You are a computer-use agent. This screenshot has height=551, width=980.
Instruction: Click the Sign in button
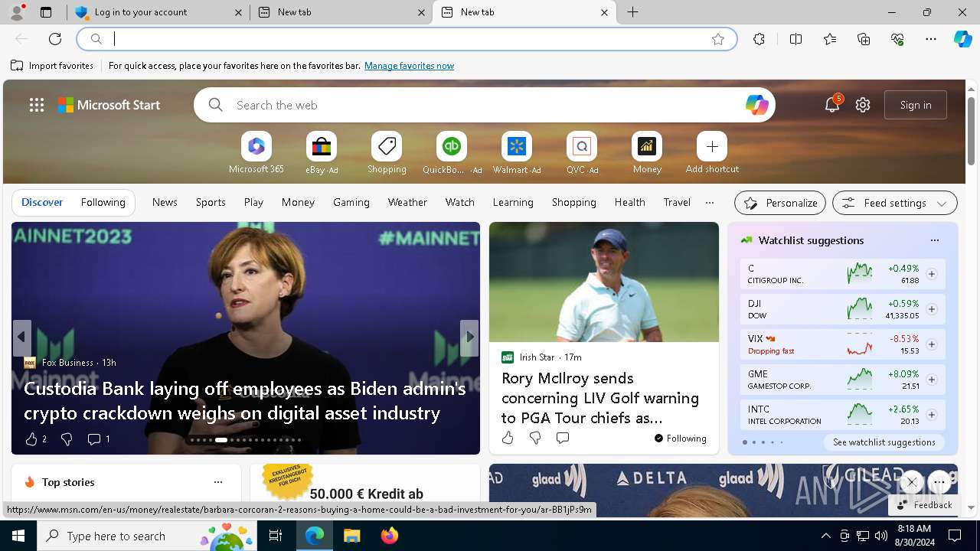pos(916,105)
